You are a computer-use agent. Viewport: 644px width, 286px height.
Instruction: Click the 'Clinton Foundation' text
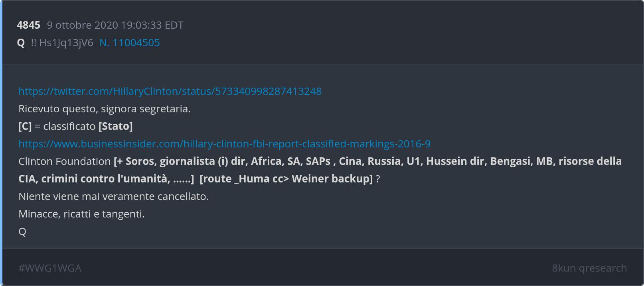(64, 161)
